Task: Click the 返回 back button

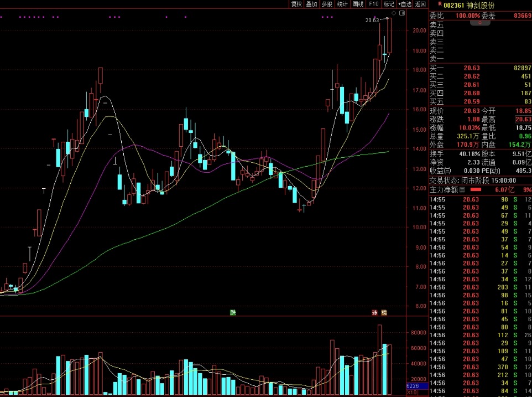Action: (x=421, y=4)
